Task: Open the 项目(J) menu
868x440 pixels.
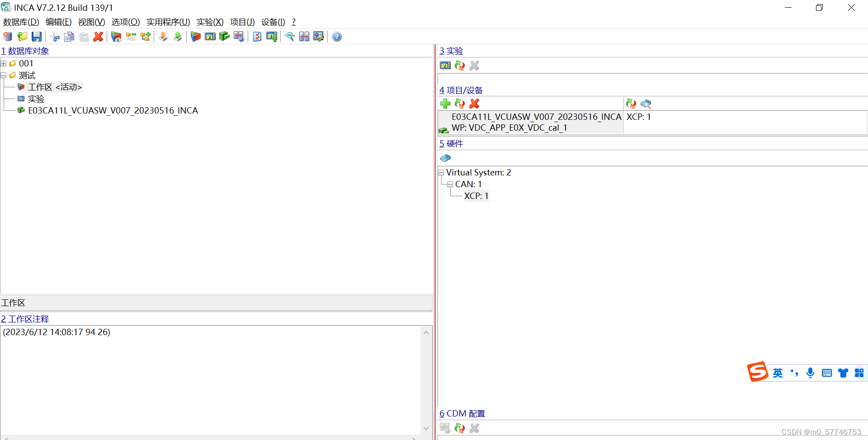Action: [x=242, y=22]
